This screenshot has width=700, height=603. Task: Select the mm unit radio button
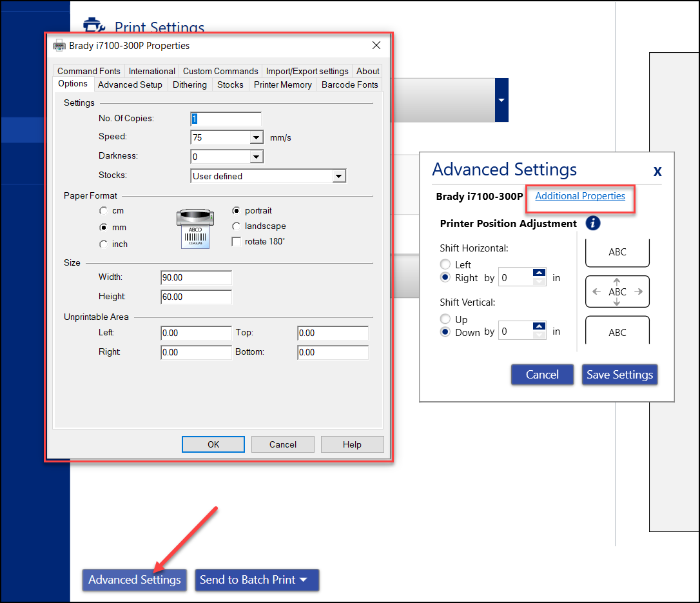click(x=104, y=228)
